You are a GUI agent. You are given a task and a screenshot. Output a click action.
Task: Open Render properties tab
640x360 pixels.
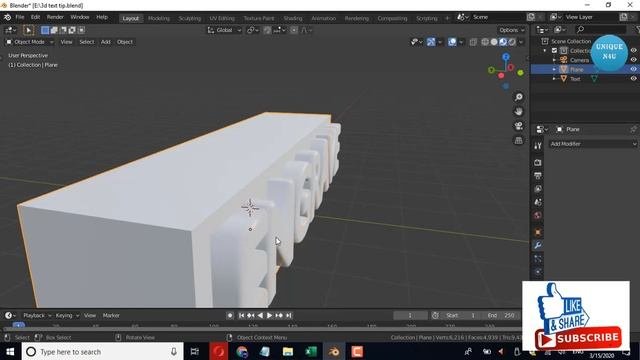click(538, 162)
